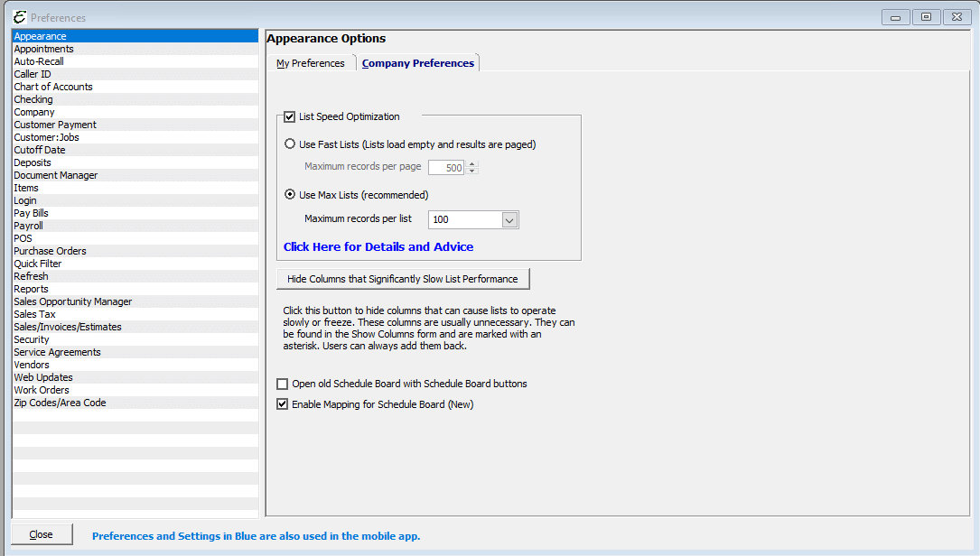Uncheck List Speed Optimization checkbox
Screen dimensions: 980x556
tap(289, 116)
